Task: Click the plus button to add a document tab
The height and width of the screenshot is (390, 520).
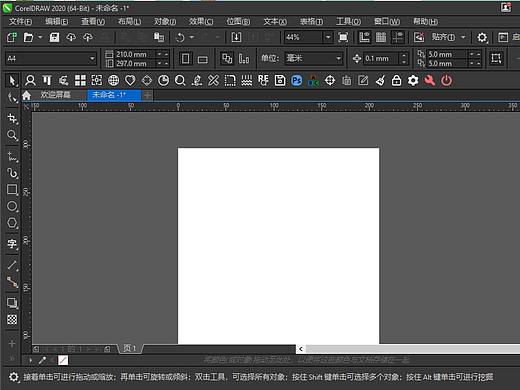Action: tap(147, 95)
